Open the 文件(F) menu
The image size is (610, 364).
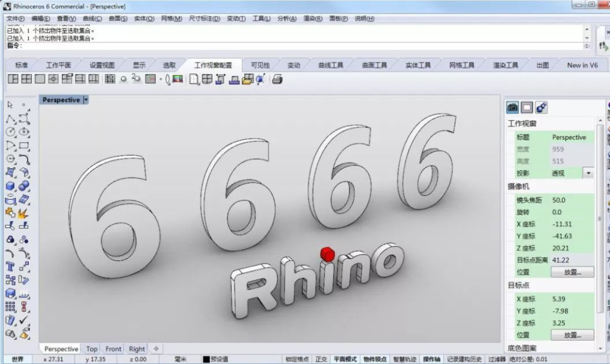pyautogui.click(x=15, y=18)
